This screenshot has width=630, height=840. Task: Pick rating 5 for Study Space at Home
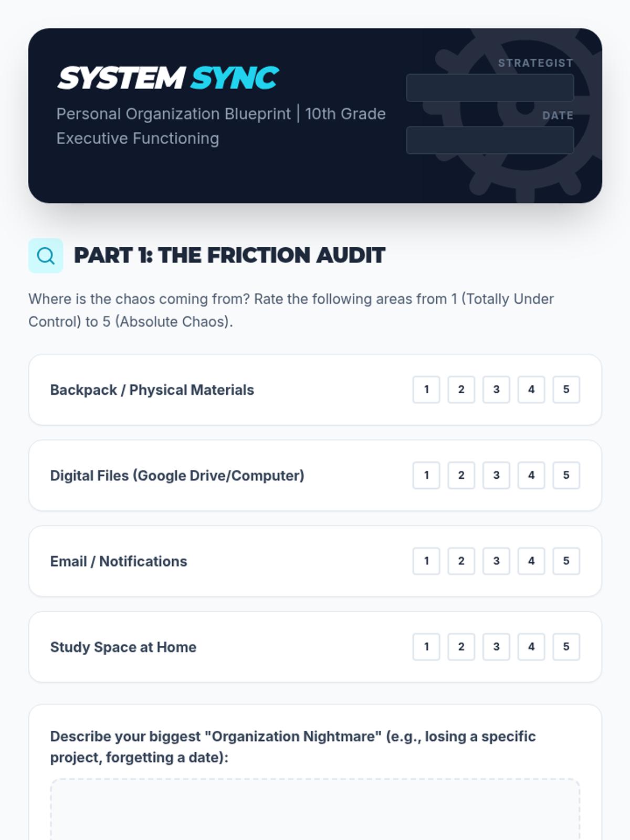[x=566, y=646]
